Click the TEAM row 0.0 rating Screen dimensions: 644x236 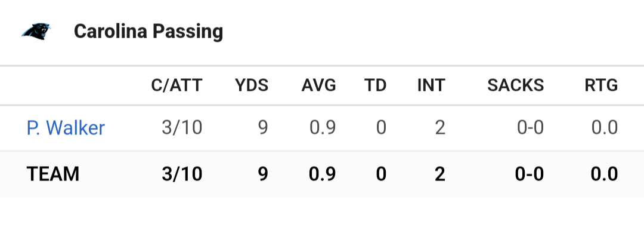click(x=604, y=174)
